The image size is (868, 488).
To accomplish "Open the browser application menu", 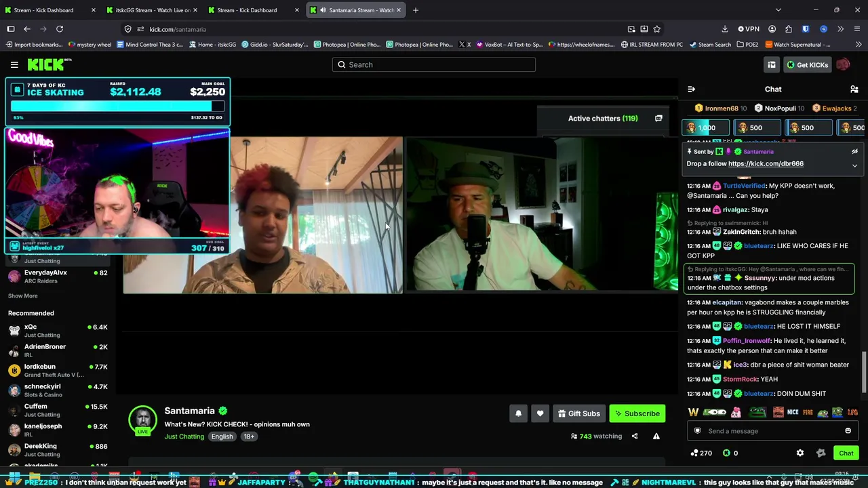I will 857,29.
